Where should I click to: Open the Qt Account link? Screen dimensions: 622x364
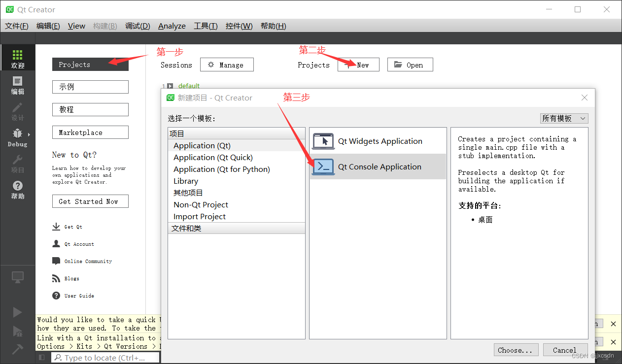pyautogui.click(x=79, y=244)
